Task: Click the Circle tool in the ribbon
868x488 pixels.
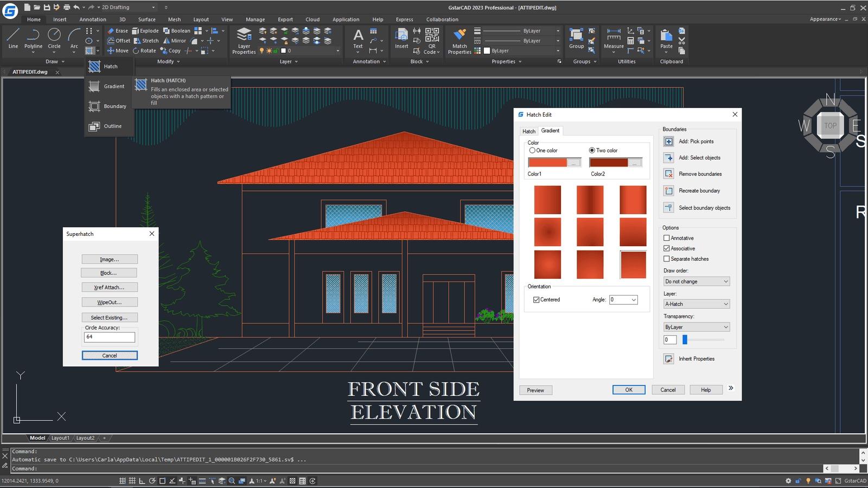Action: [54, 38]
